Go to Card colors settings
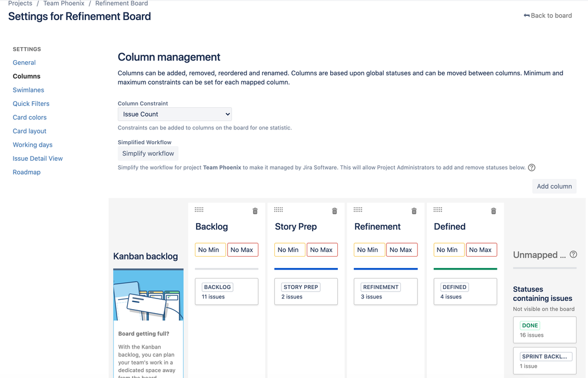Image resolution: width=588 pixels, height=378 pixels. pos(29,117)
